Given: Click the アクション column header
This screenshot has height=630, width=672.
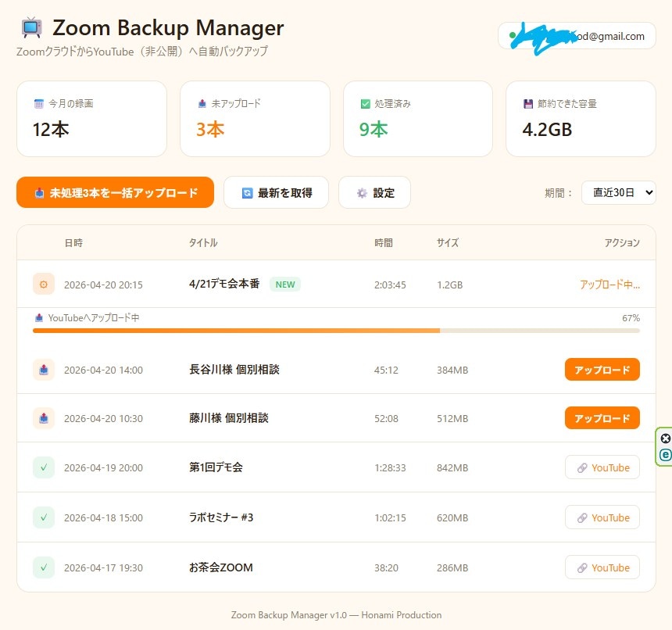Looking at the screenshot, I should (x=622, y=243).
